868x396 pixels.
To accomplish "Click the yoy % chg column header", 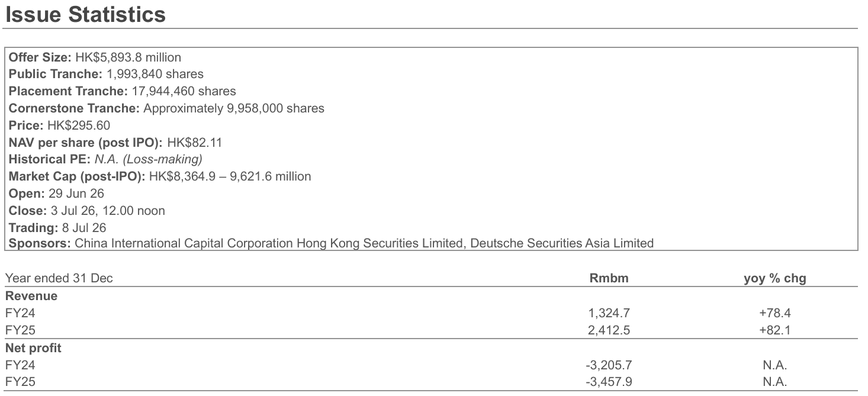I will coord(775,278).
